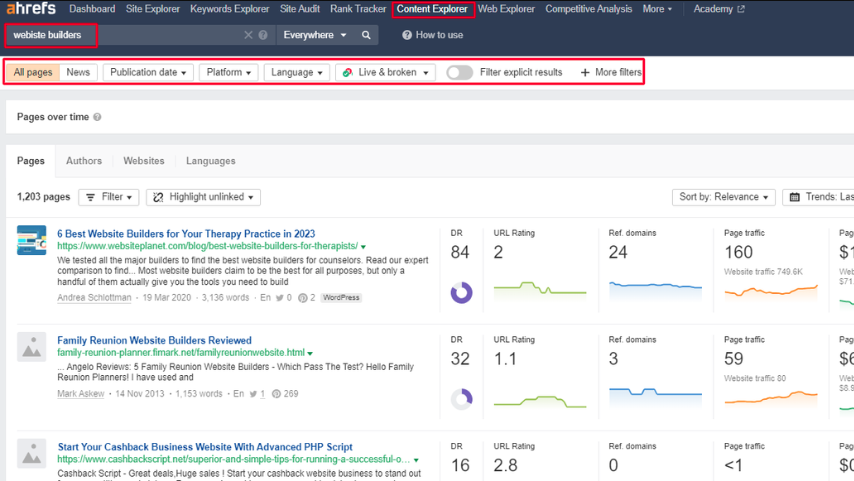Toggle Filter explicit results switch

(x=459, y=72)
